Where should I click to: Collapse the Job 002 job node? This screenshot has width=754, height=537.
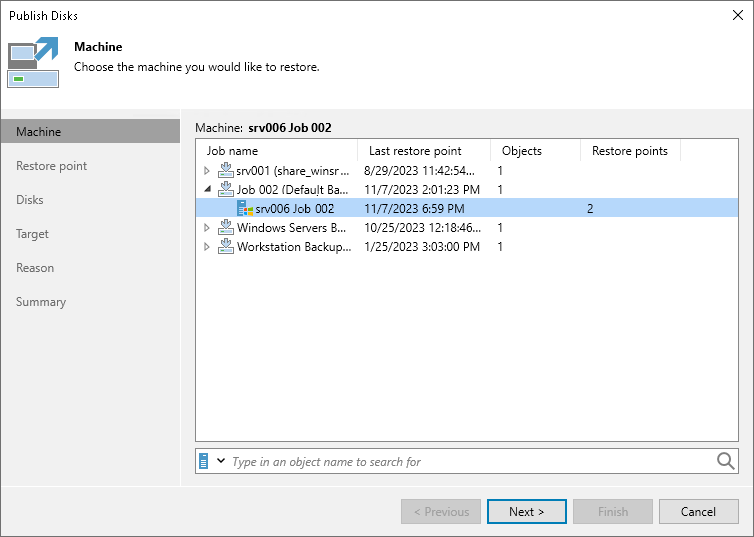pyautogui.click(x=207, y=189)
